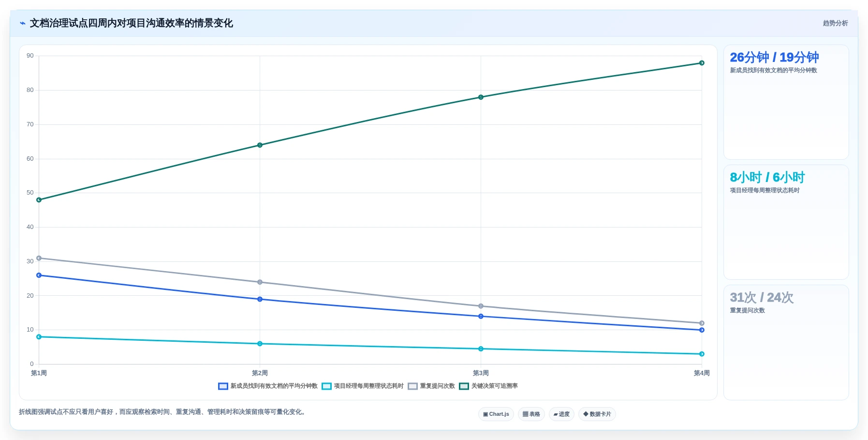Screen dimensions: 868x440
Task: Click the 重复提问次数 legend label text
Action: (437, 386)
